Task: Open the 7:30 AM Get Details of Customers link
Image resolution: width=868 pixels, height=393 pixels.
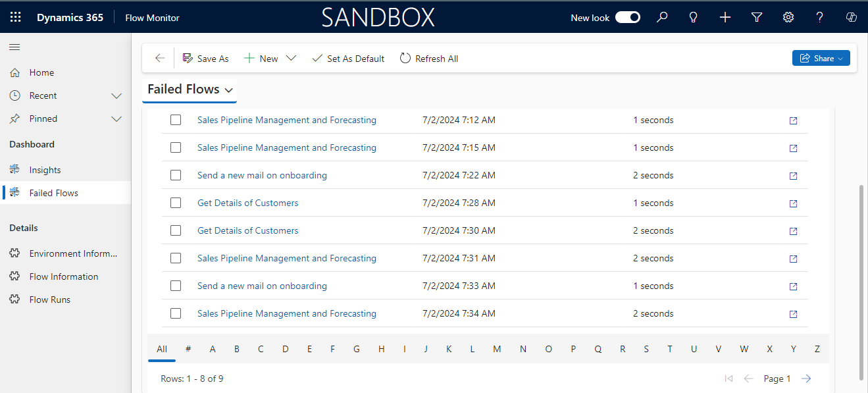Action: coord(247,231)
